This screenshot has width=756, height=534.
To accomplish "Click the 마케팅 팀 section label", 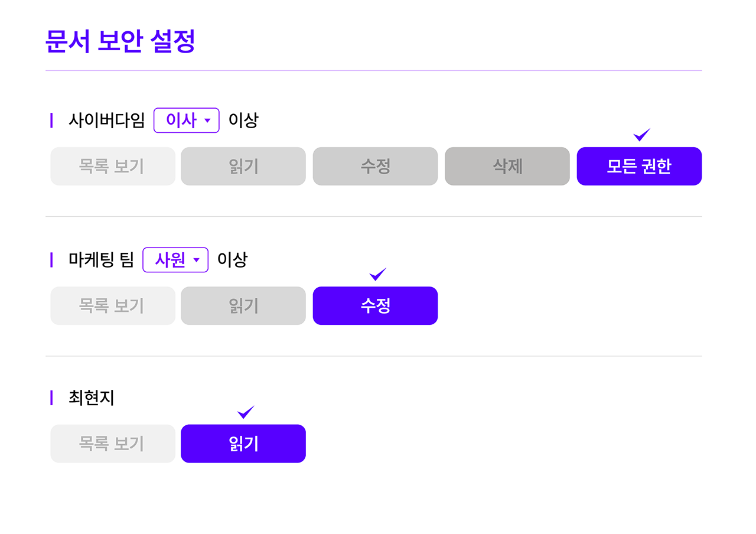I will pyautogui.click(x=101, y=260).
